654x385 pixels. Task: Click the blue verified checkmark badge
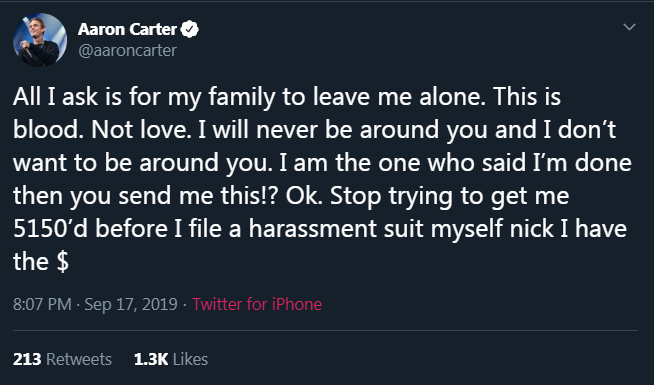click(x=190, y=29)
